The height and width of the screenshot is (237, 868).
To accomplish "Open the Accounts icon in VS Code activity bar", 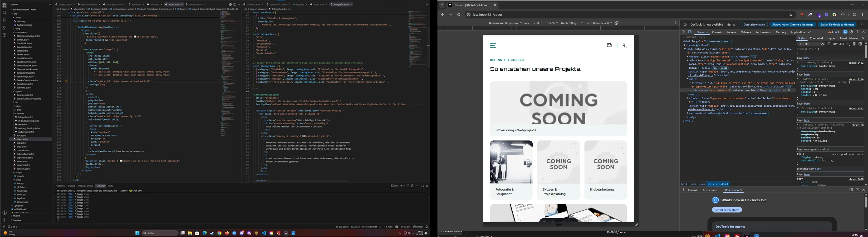I will pyautogui.click(x=4, y=213).
